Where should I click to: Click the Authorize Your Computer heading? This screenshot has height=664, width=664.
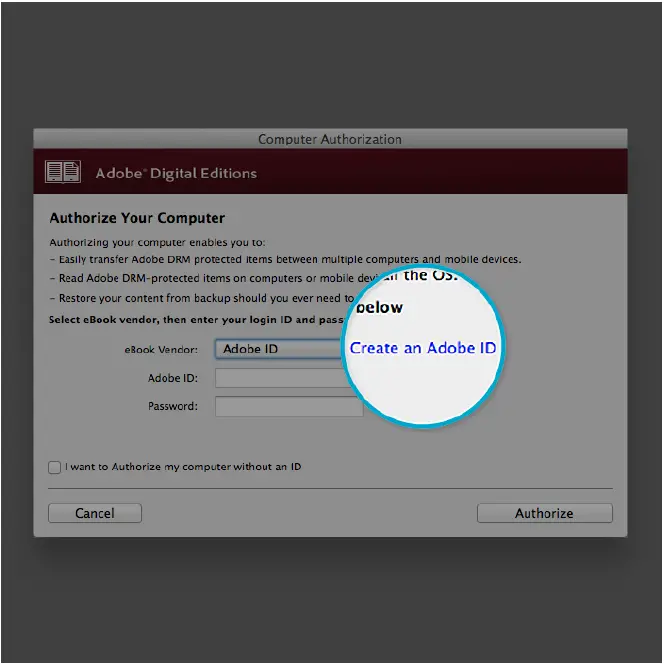[137, 218]
